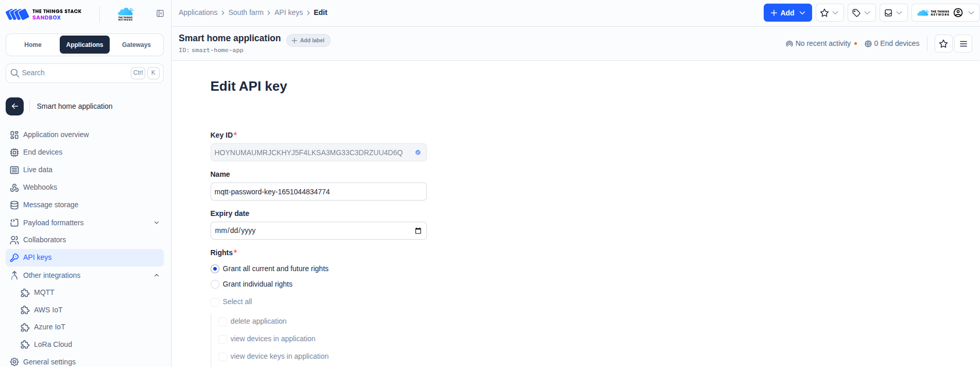Open the tag dropdown in header
Viewport: 980px width, 367px height.
(862, 13)
